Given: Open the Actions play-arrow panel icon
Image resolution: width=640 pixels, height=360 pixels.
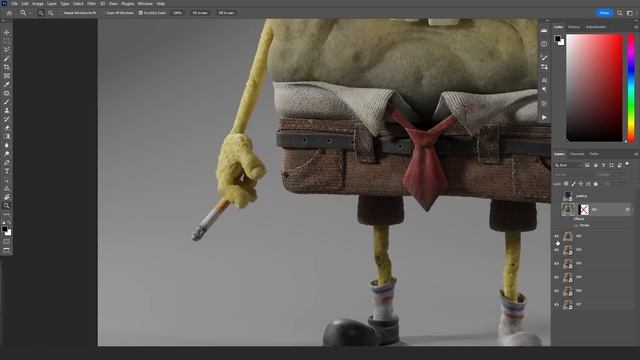Looking at the screenshot, I should 544,117.
